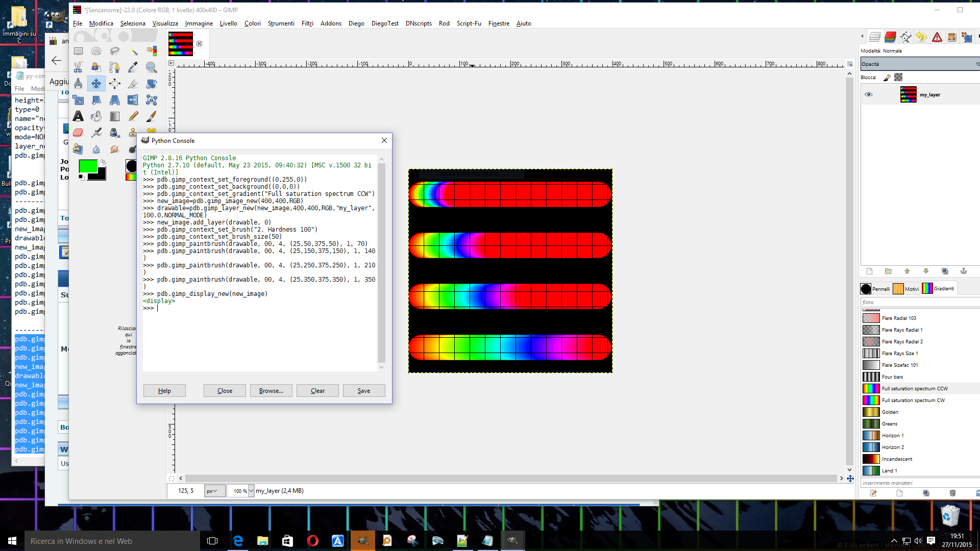Select the Measure compass tool
Image resolution: width=980 pixels, height=551 pixels.
78,83
